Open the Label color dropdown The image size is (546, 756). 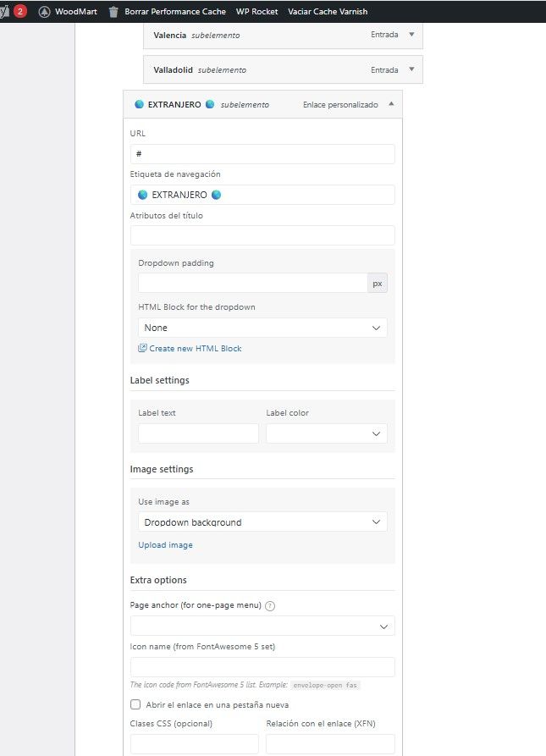(326, 433)
